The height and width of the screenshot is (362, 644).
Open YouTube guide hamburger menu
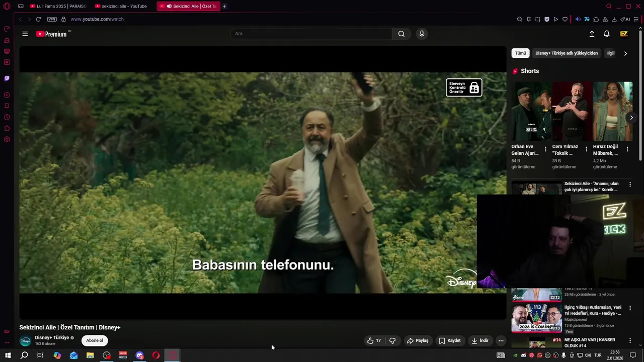pos(25,34)
